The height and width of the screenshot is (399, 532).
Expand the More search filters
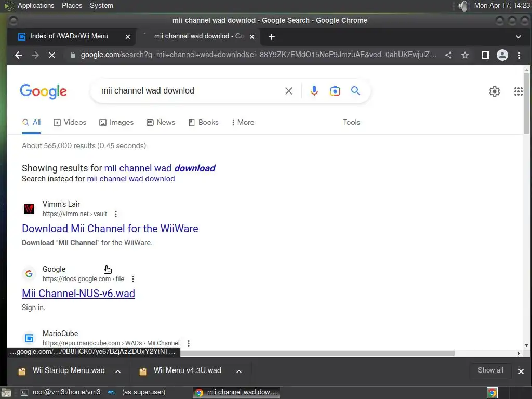point(243,123)
